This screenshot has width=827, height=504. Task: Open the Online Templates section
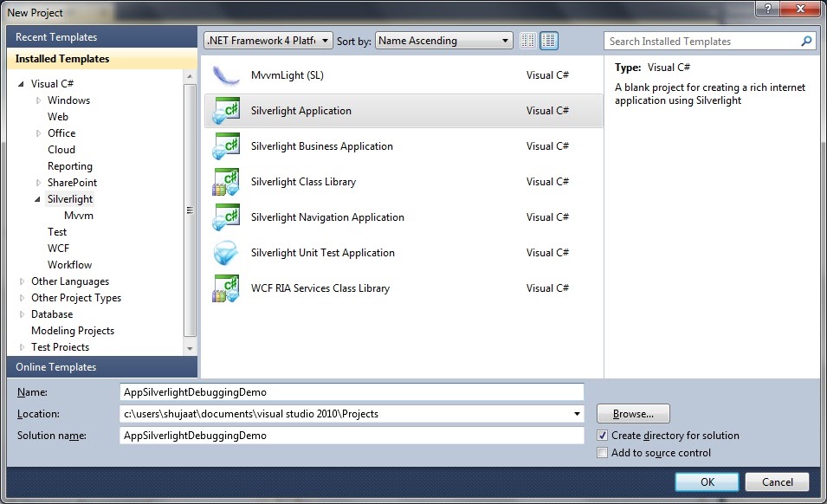[102, 367]
